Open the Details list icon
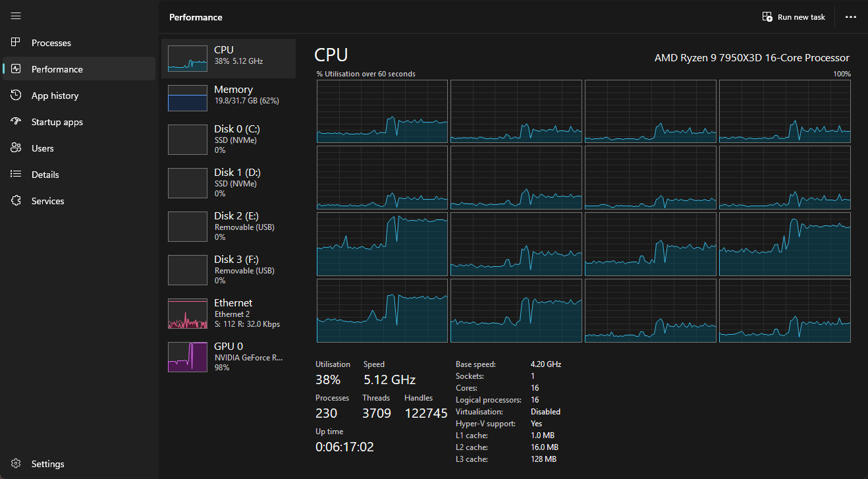 click(16, 175)
